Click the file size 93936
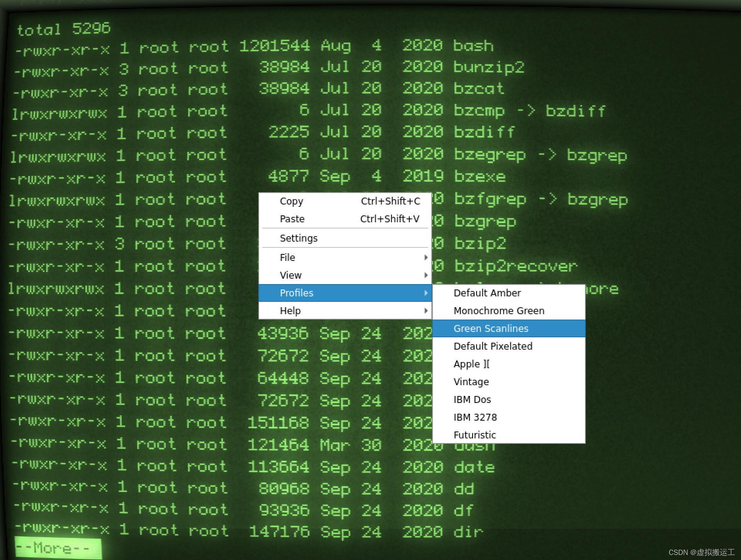 coord(284,510)
